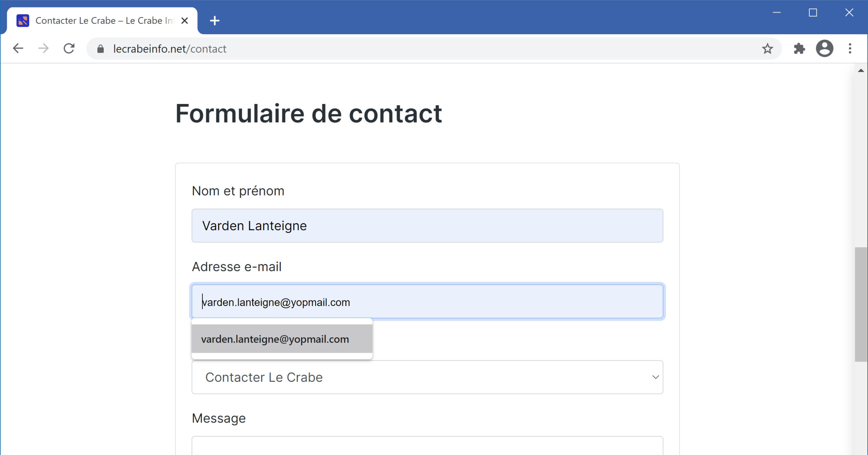This screenshot has height=455, width=868.
Task: Close the Contacter Le Crabe tab
Action: [185, 21]
